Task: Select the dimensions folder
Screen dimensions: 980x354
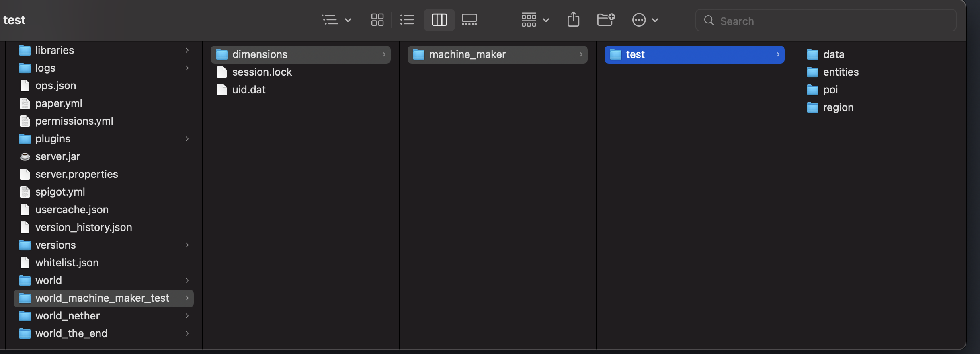Action: coord(301,54)
